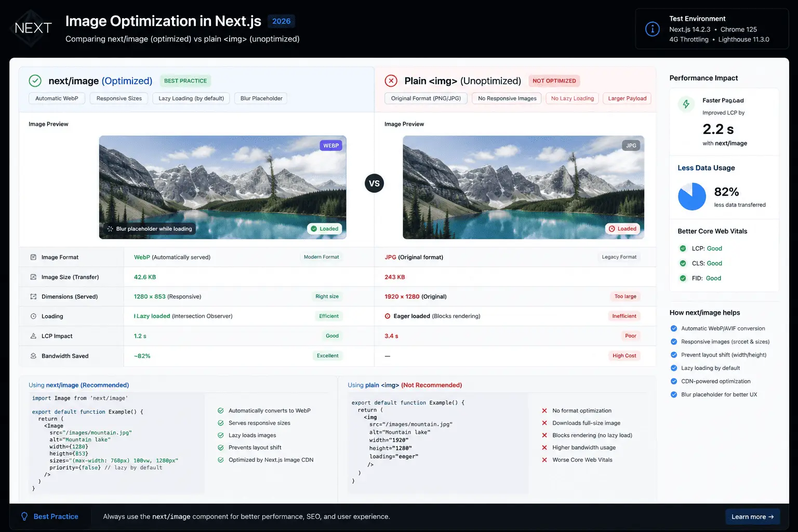
Task: Click the No Lazy Loading tag
Action: 573,98
